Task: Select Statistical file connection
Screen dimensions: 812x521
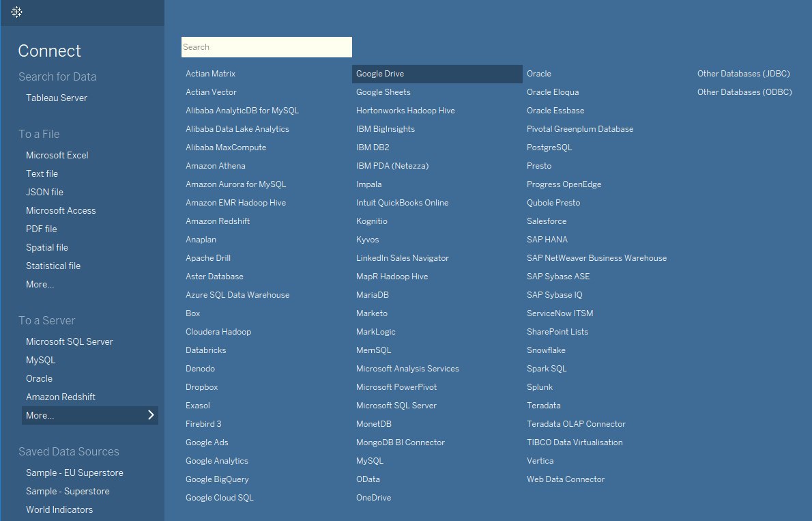Action: point(53,266)
